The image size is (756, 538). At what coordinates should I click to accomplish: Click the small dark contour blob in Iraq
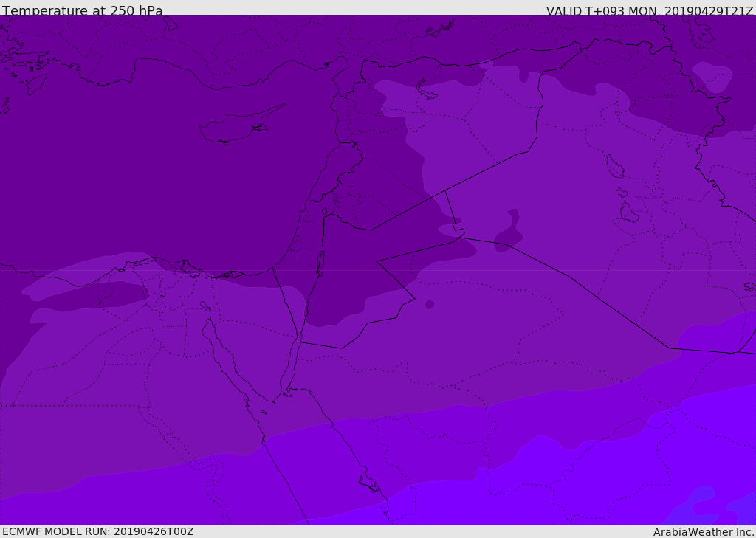pos(510,230)
